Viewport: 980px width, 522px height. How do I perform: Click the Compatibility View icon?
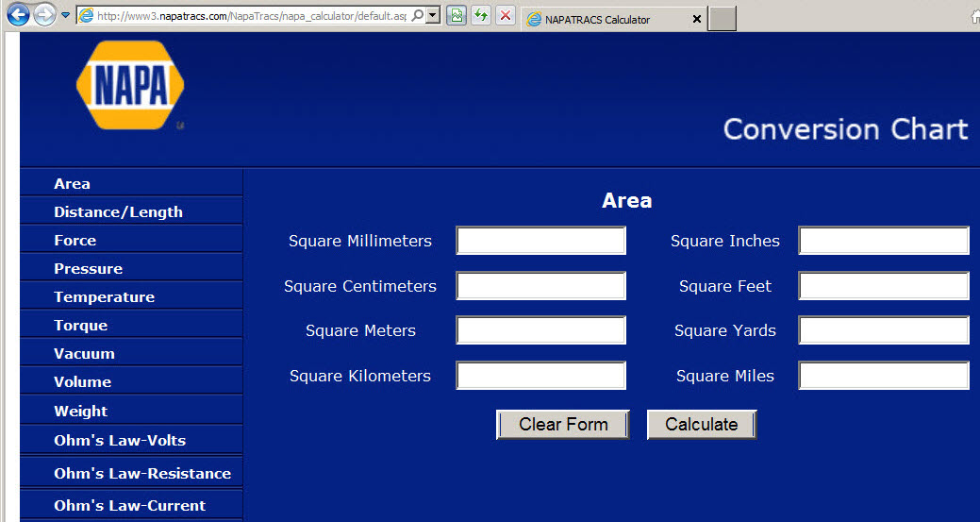click(457, 16)
